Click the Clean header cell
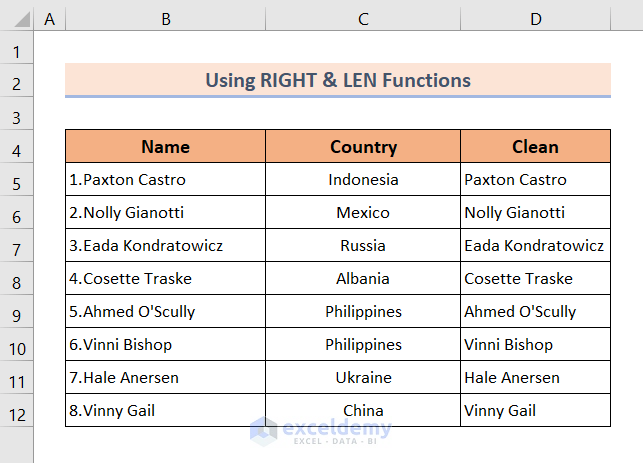The width and height of the screenshot is (643, 463). (x=535, y=147)
